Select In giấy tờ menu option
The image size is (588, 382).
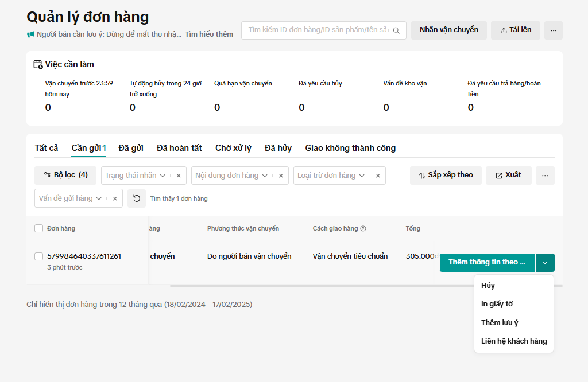click(497, 304)
